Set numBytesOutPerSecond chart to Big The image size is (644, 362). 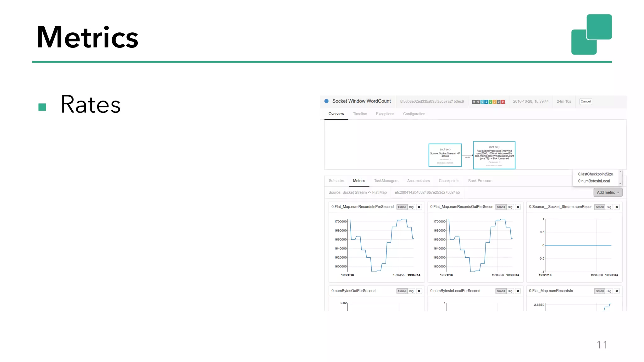tap(411, 291)
